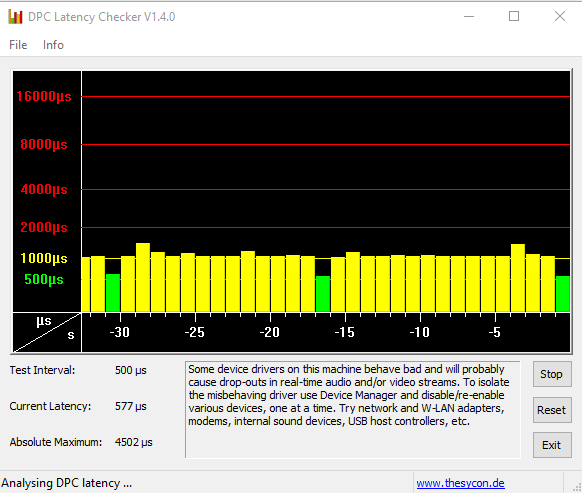
Task: Click the 2000µs axis label
Action: 44,227
